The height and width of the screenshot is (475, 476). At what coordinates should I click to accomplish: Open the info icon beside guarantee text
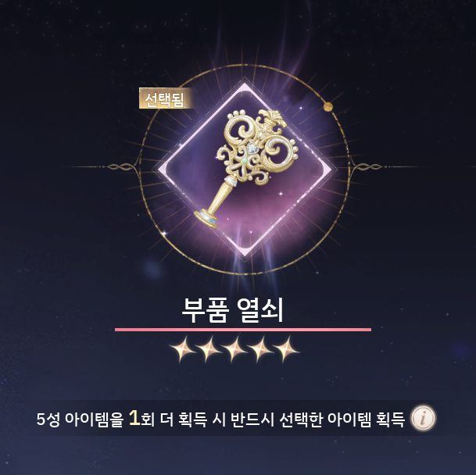coord(423,418)
